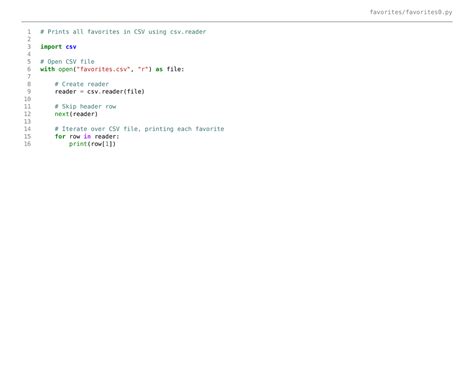Click the '# Skip header row' comment

coord(85,106)
